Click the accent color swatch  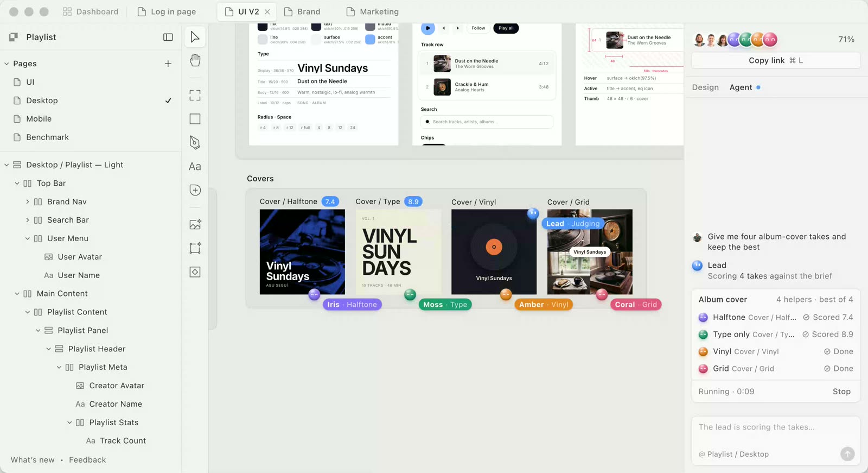[370, 39]
